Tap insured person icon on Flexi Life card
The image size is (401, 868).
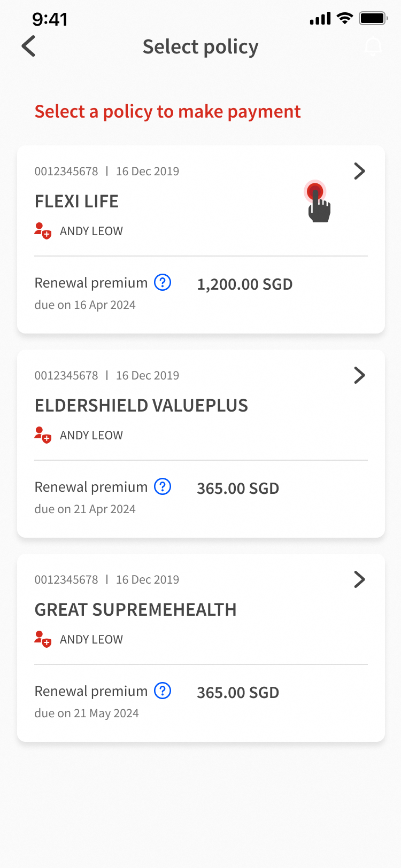(x=43, y=231)
